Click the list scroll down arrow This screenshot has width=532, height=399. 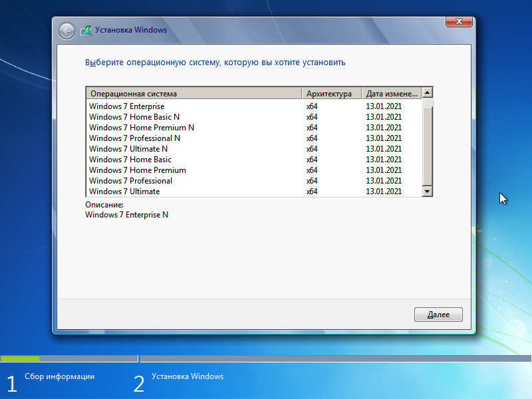(x=427, y=192)
